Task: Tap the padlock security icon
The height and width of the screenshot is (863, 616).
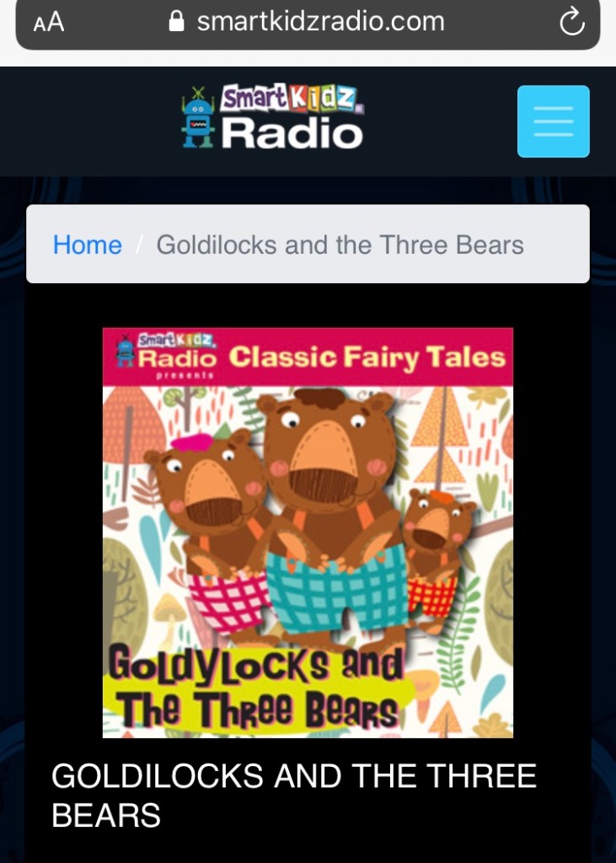Action: [x=176, y=22]
